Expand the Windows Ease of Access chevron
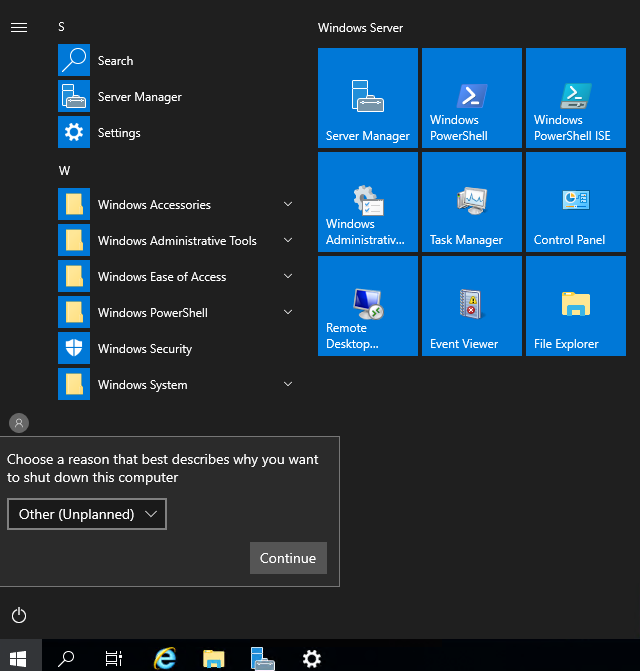The width and height of the screenshot is (640, 671). point(288,276)
